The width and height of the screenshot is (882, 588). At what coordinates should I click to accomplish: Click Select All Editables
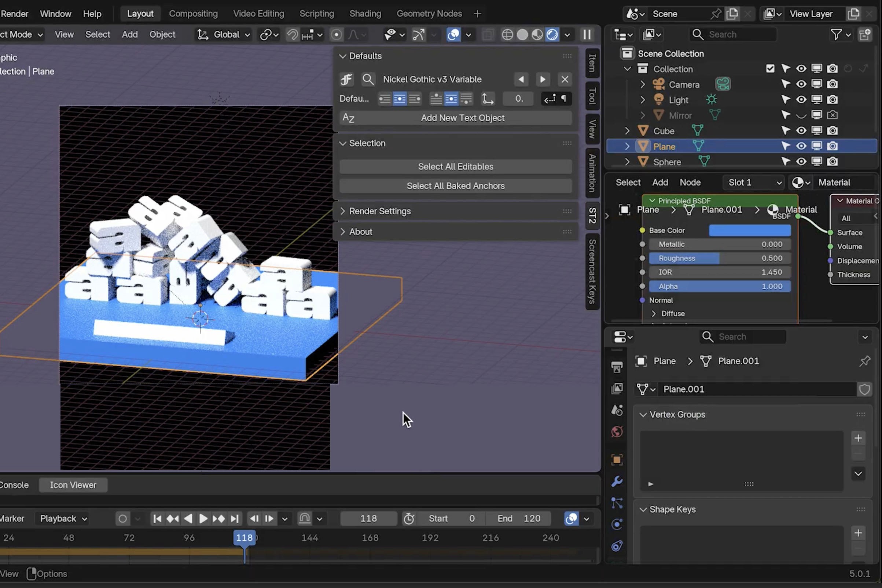[x=456, y=166]
